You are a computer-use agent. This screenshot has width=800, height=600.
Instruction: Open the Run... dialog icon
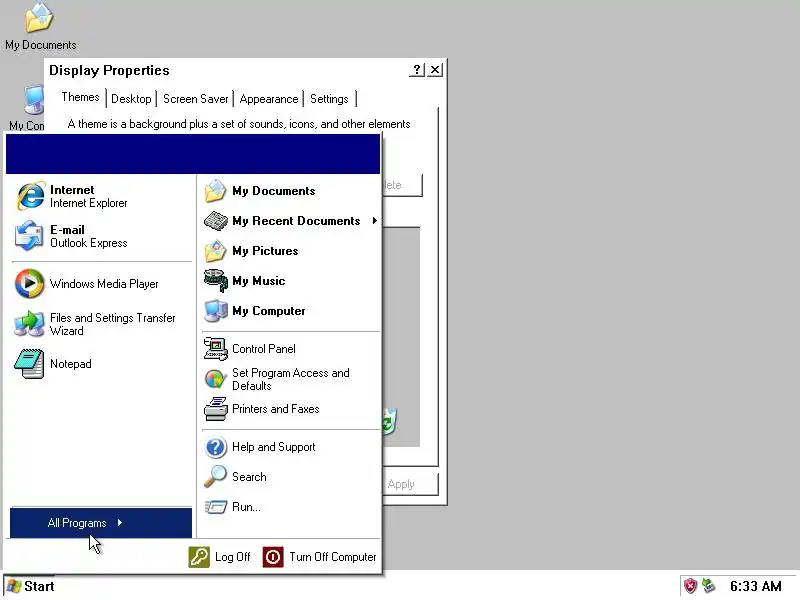coord(215,507)
